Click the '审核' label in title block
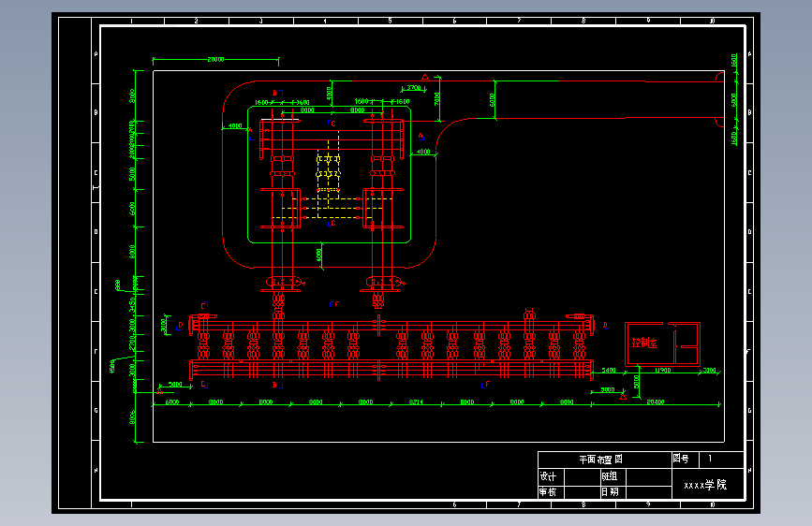812x526 pixels. pos(548,491)
